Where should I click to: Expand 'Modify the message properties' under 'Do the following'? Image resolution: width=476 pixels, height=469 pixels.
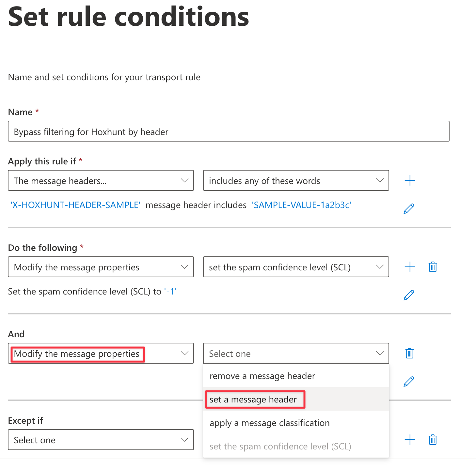[x=101, y=267]
